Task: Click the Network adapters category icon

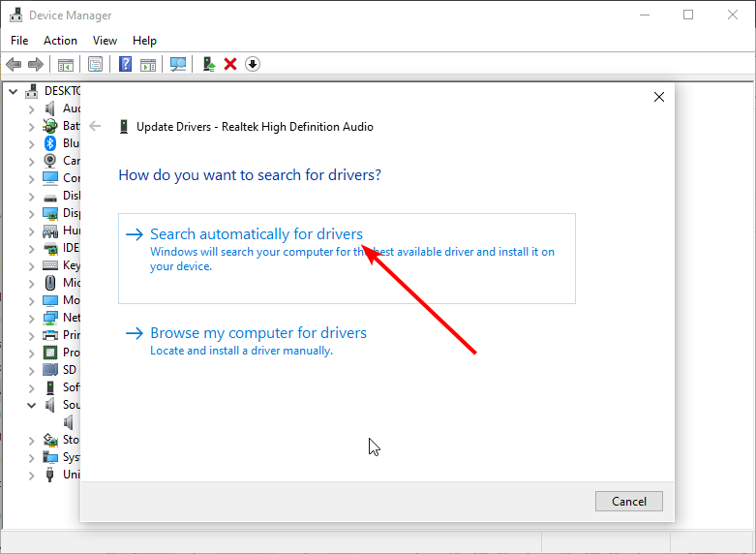Action: click(50, 318)
